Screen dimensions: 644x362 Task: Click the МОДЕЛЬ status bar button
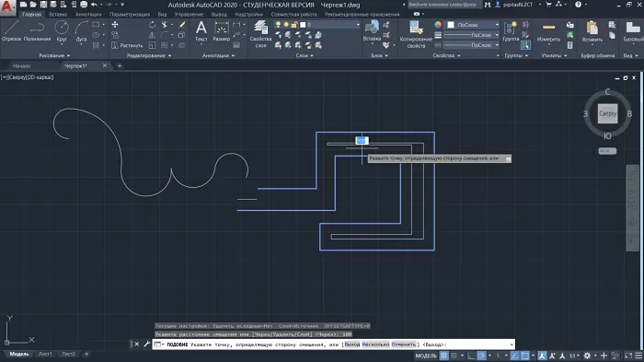[426, 356]
